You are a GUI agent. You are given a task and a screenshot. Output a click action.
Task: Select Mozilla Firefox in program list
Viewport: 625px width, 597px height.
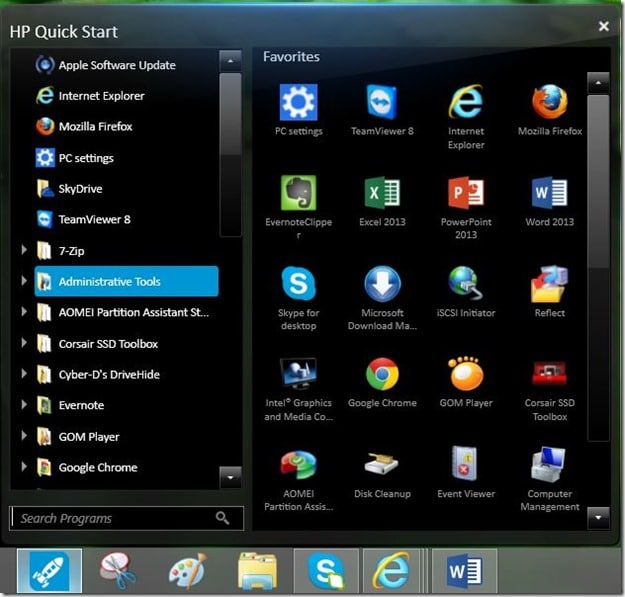(126, 126)
